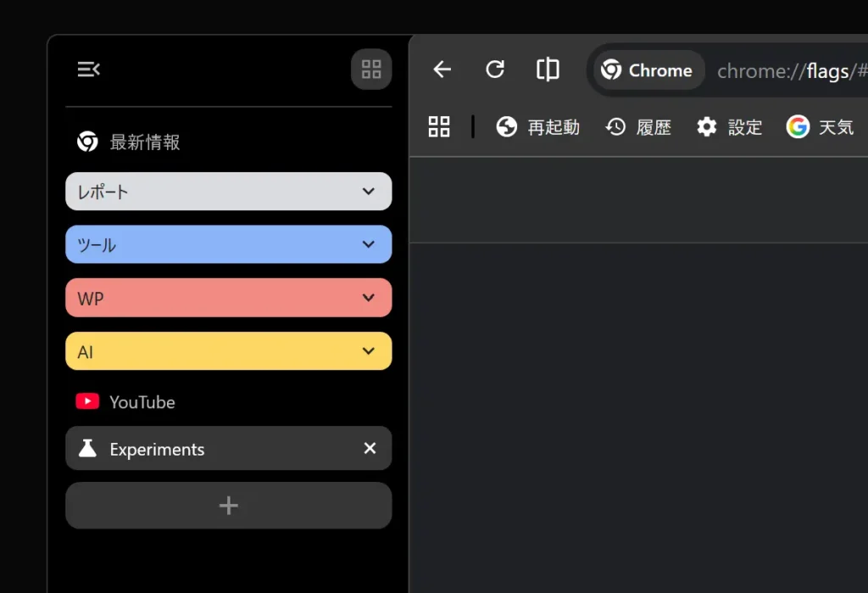
Task: Open the split-screen icon next to reload
Action: (x=548, y=70)
